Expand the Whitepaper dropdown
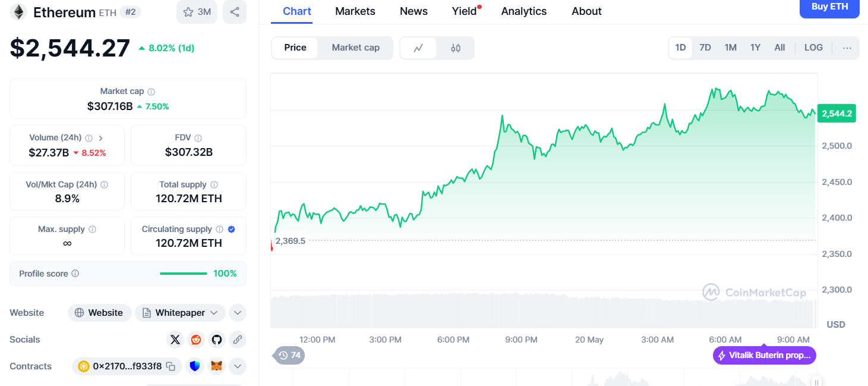This screenshot has height=386, width=868. 180,313
